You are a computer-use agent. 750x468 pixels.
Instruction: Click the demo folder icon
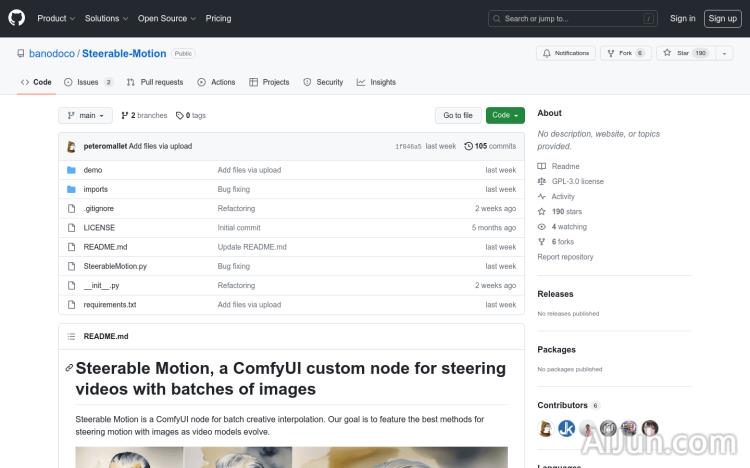tap(71, 170)
